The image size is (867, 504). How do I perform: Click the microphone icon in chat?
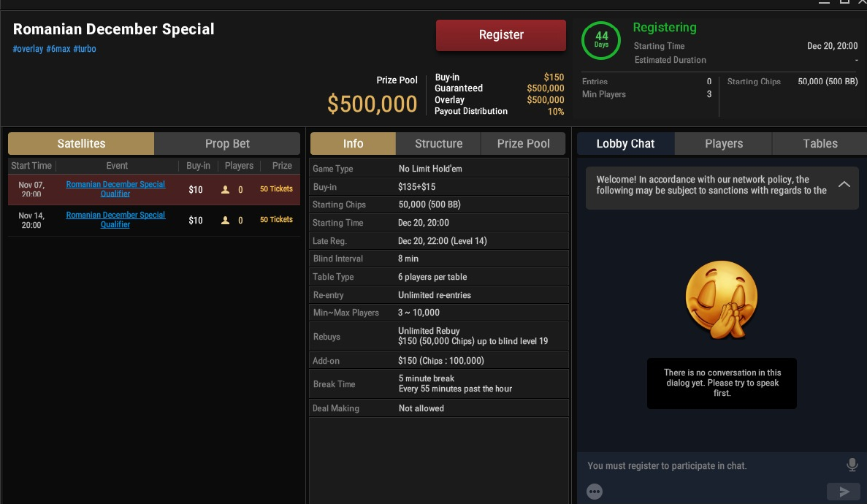852,465
